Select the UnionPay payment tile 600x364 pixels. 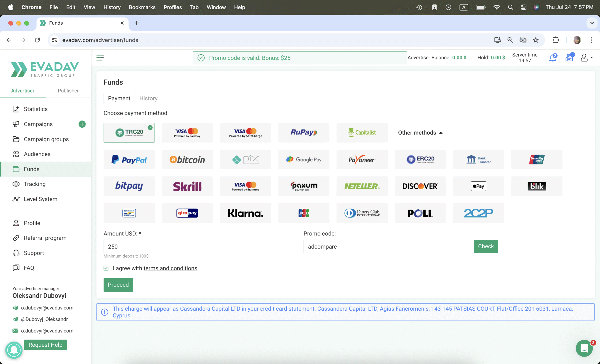(x=537, y=160)
